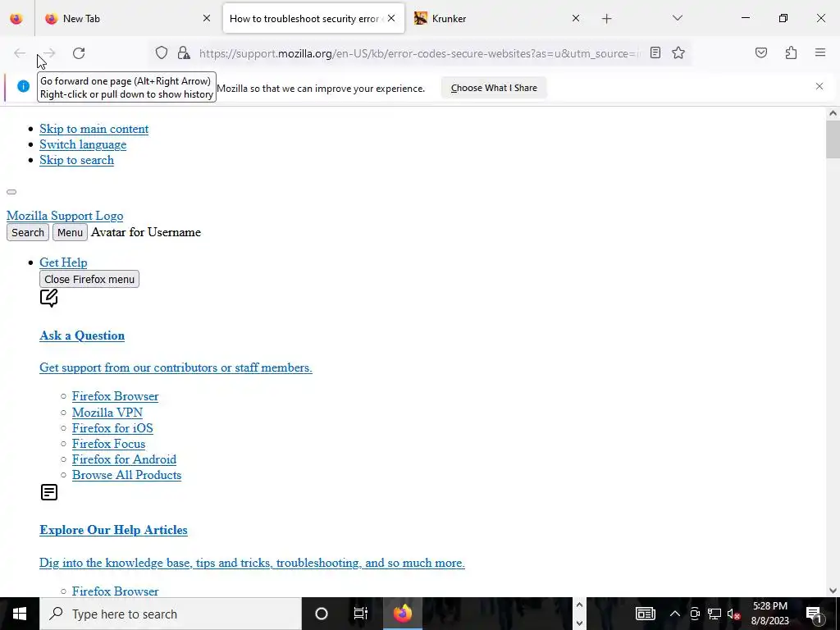Click the blue info icon in notification bar
The height and width of the screenshot is (630, 840).
[x=23, y=86]
